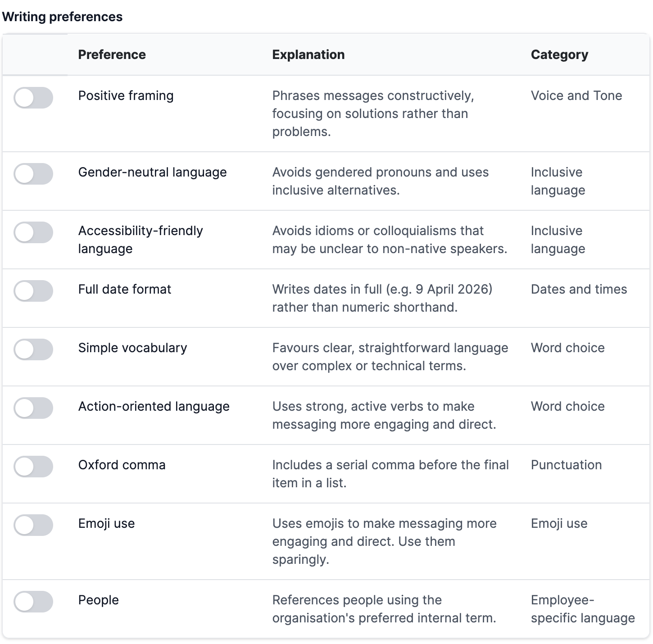
Task: Turn on Gender-neutral language switch
Action: tap(33, 174)
